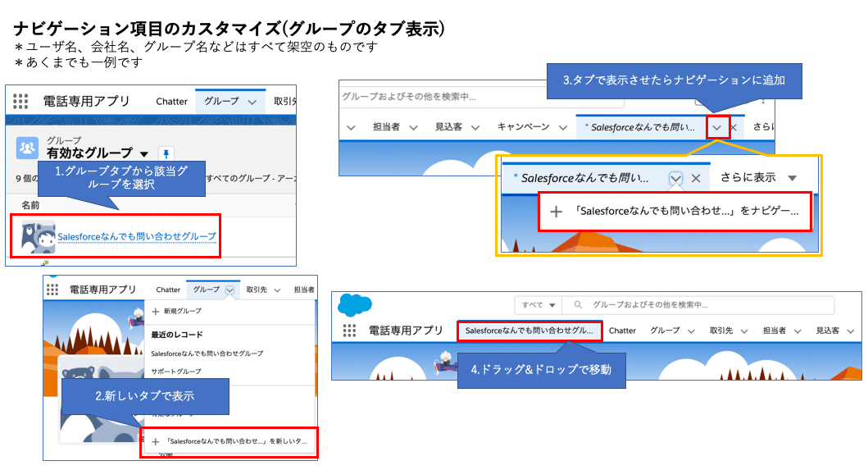The height and width of the screenshot is (470, 868).
Task: Click the plus icon beside 「Salesforceなんでも問い合わせ...」をナビゲー...
Action: tap(557, 212)
